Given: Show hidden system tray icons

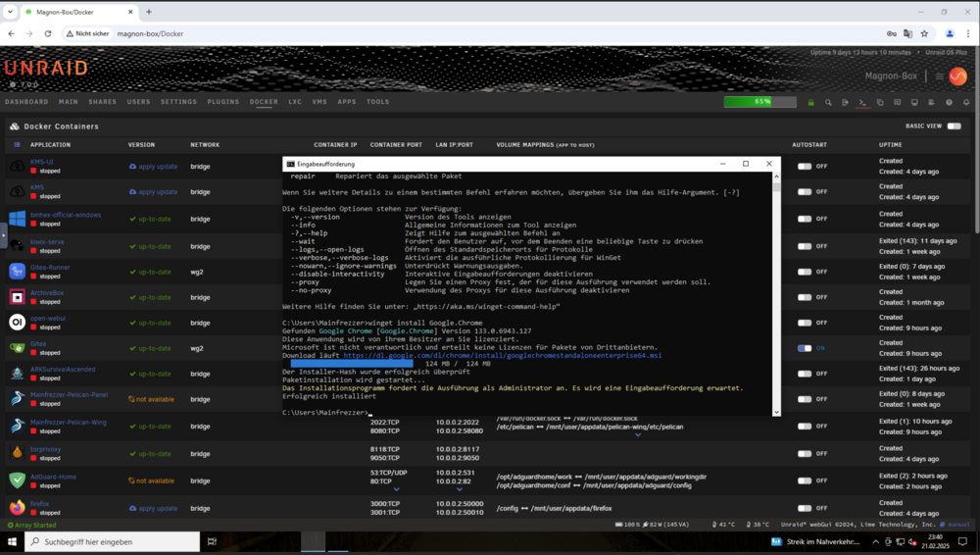Looking at the screenshot, I should pos(875,542).
